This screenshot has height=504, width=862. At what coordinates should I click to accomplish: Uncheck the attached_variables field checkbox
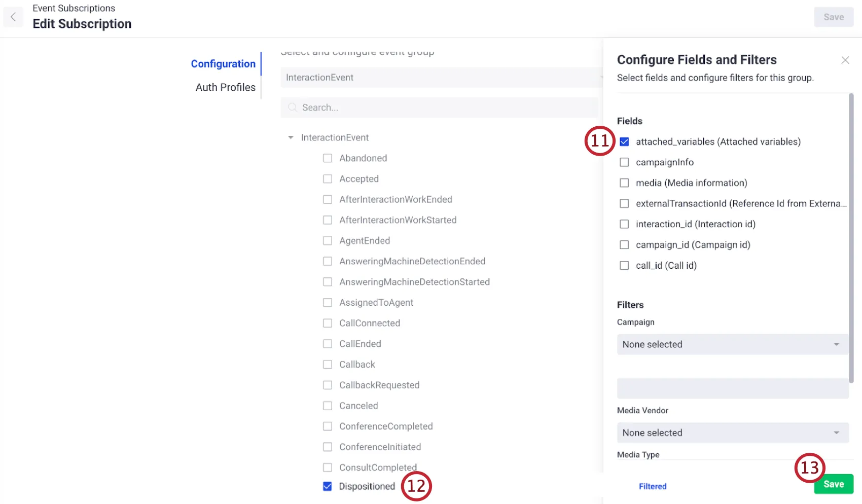pyautogui.click(x=624, y=142)
